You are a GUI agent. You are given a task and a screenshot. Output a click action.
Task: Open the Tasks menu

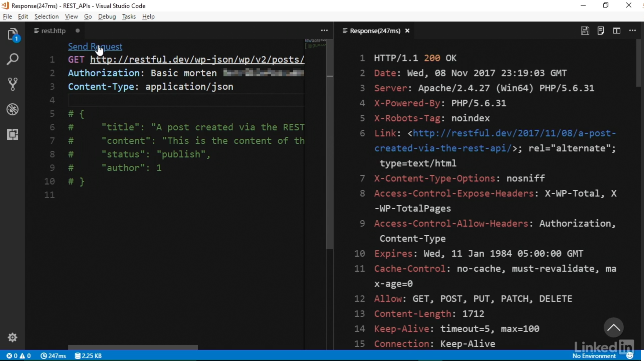pos(129,16)
